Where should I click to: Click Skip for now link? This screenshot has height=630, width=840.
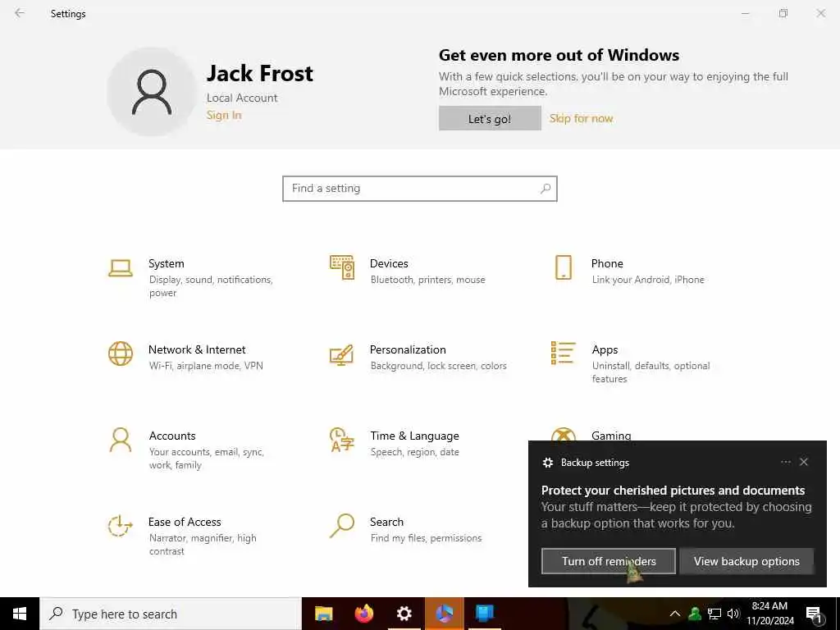[x=582, y=118]
